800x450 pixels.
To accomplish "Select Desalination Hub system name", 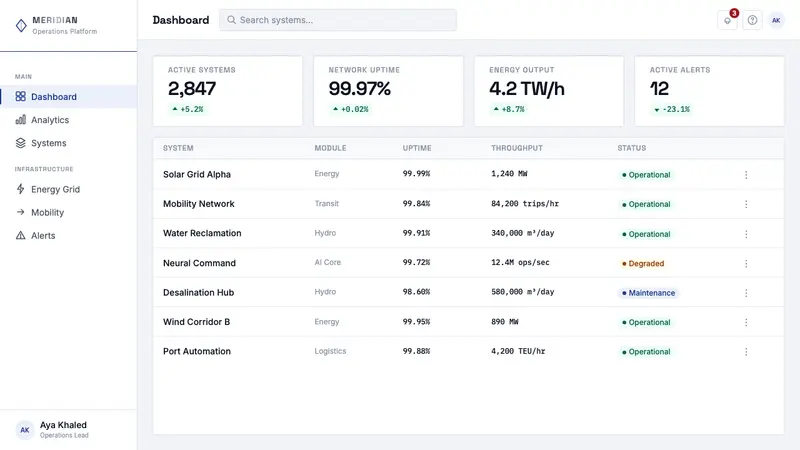I will [198, 292].
